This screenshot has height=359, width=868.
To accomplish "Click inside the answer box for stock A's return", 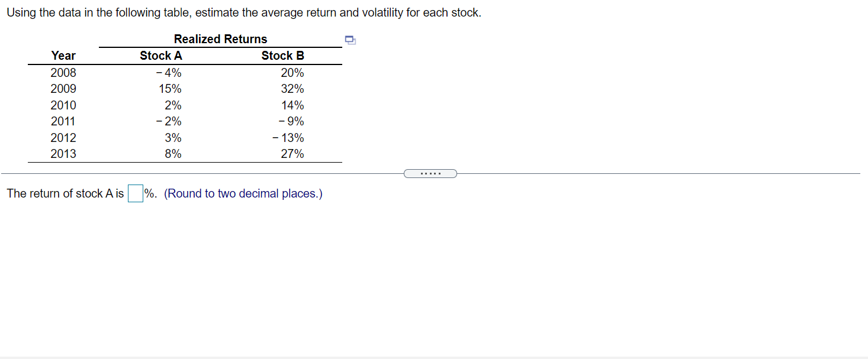I will click(134, 193).
